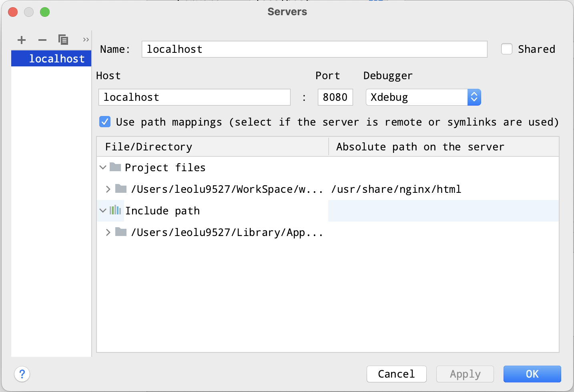This screenshot has height=392, width=574.
Task: Click folder icon on the WorkSpace mapping row
Action: pos(121,189)
